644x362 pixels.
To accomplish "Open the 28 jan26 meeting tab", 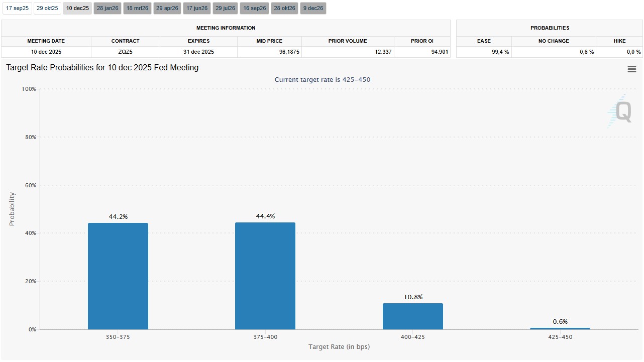I will click(x=108, y=9).
